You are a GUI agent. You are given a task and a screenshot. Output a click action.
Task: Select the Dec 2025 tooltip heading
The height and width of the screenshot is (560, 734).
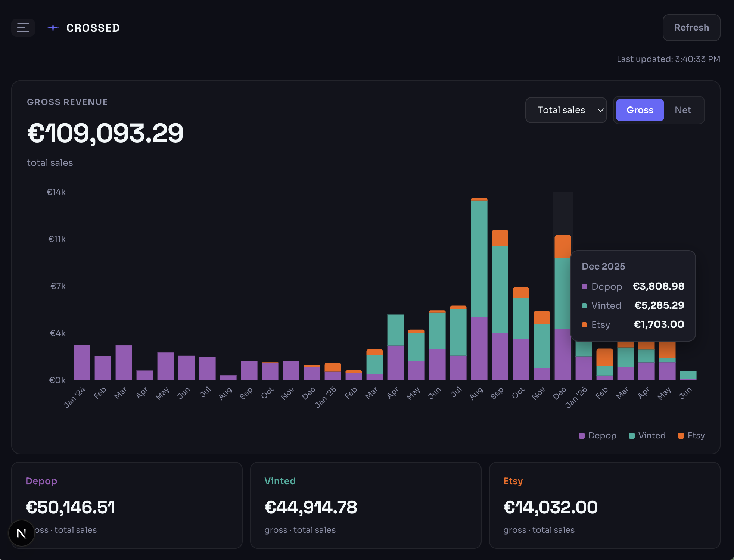pyautogui.click(x=603, y=266)
